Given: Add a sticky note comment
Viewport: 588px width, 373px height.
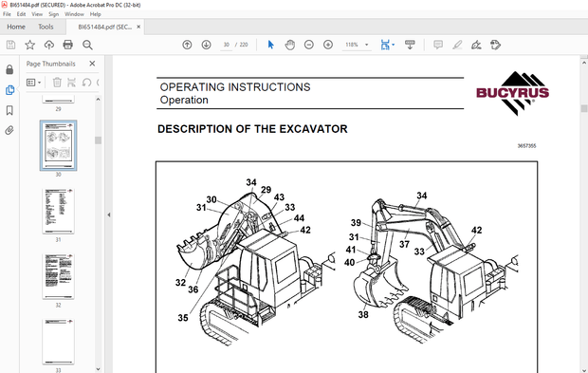Looking at the screenshot, I should click(438, 45).
